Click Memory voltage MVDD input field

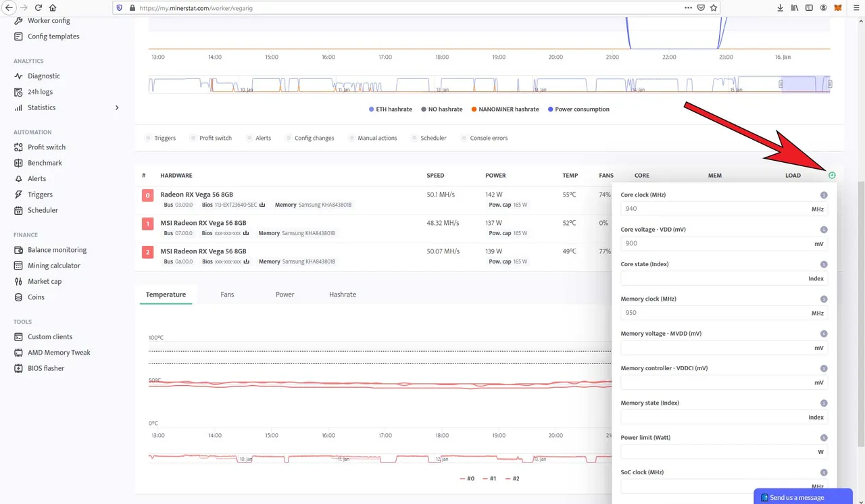724,348
